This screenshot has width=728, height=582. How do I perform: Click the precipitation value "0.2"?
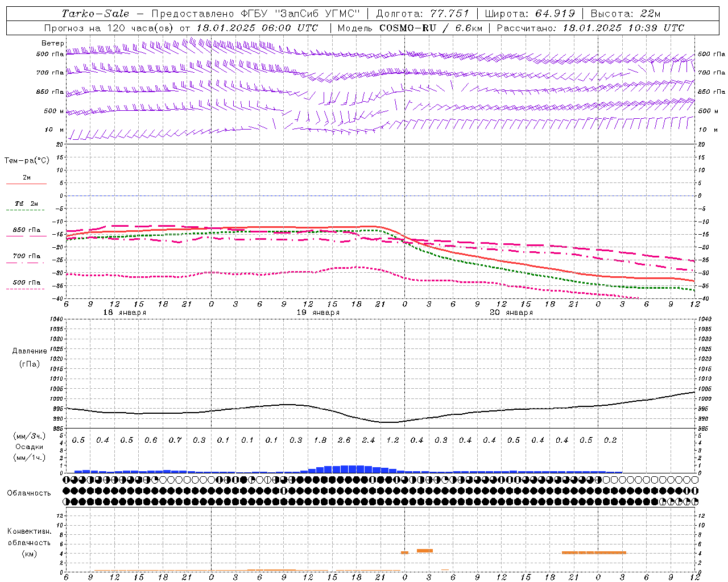(610, 440)
